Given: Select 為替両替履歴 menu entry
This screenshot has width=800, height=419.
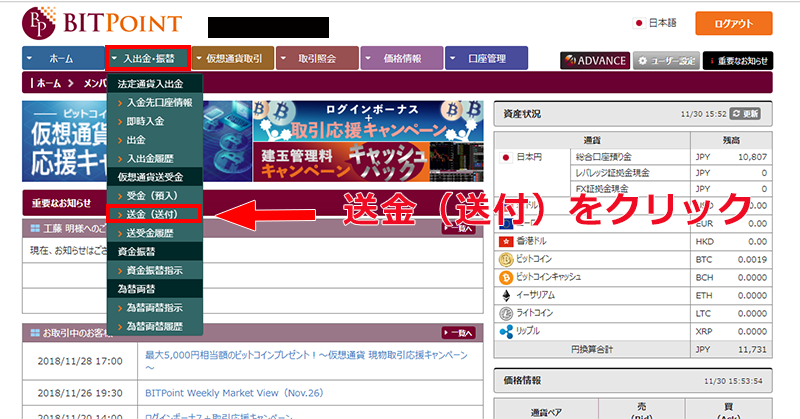Looking at the screenshot, I should click(x=155, y=327).
